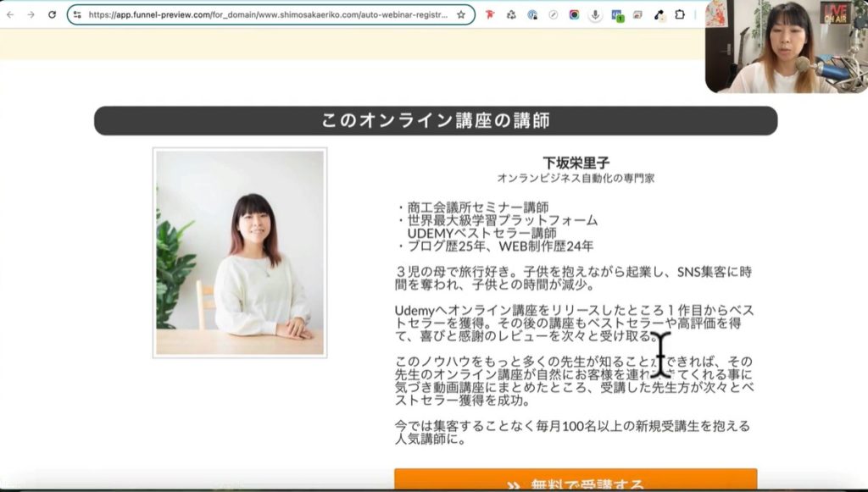Click the globe with lock extension icon

click(x=532, y=14)
